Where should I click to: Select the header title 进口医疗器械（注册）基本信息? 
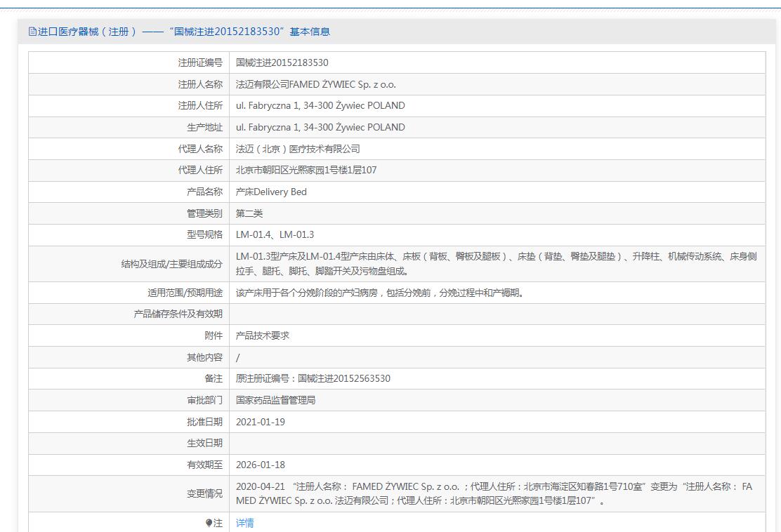pyautogui.click(x=184, y=32)
